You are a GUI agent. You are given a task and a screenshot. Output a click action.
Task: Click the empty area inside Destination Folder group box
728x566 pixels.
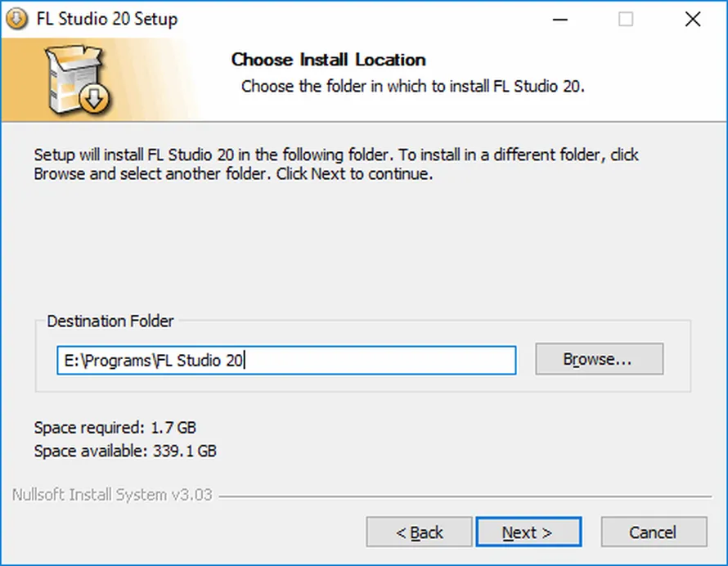pyautogui.click(x=362, y=383)
